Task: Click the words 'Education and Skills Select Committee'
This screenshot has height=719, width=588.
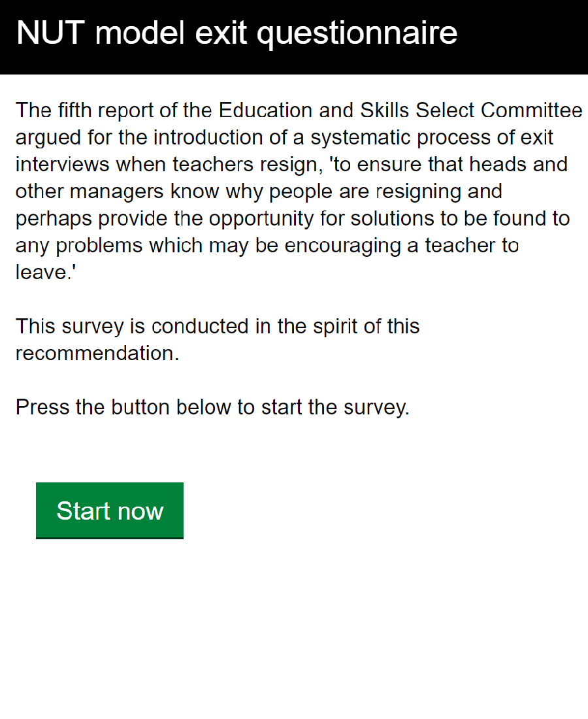Action: (400, 110)
